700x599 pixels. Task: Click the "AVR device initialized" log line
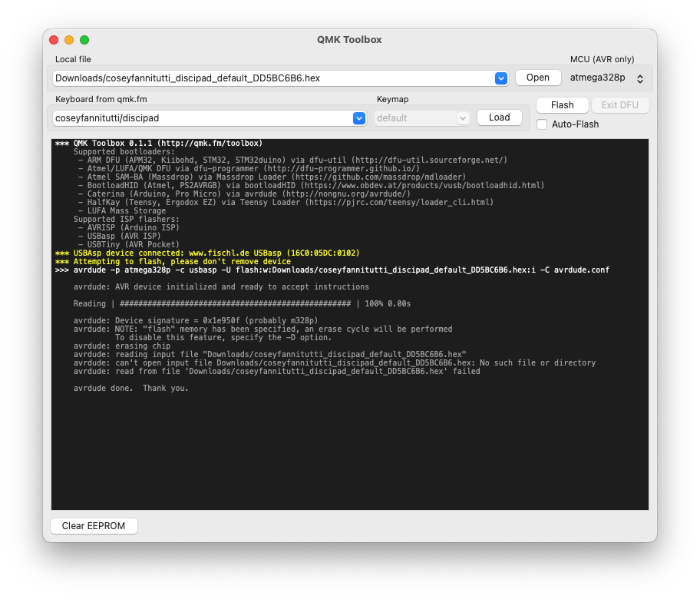coord(221,286)
